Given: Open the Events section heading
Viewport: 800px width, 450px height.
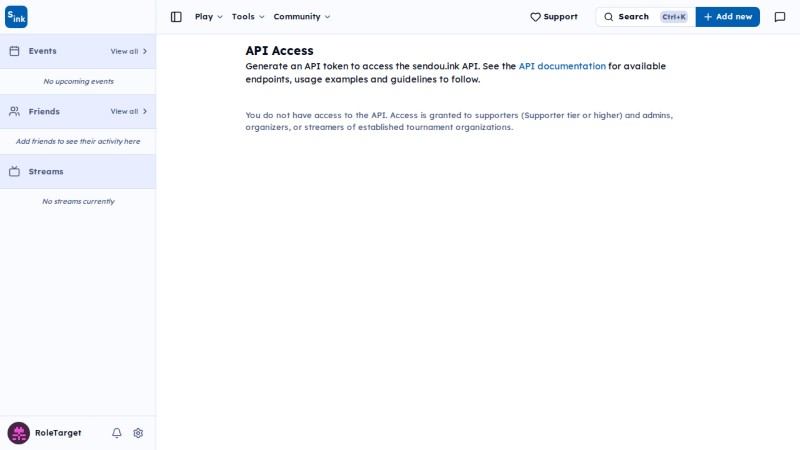Looking at the screenshot, I should (42, 51).
